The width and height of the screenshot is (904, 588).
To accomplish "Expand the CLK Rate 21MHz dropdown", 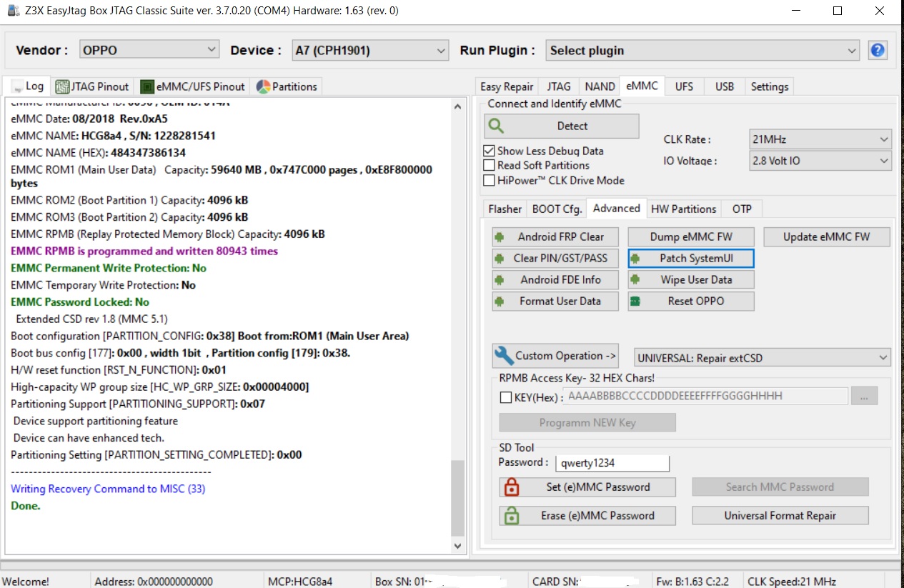I will tap(820, 139).
